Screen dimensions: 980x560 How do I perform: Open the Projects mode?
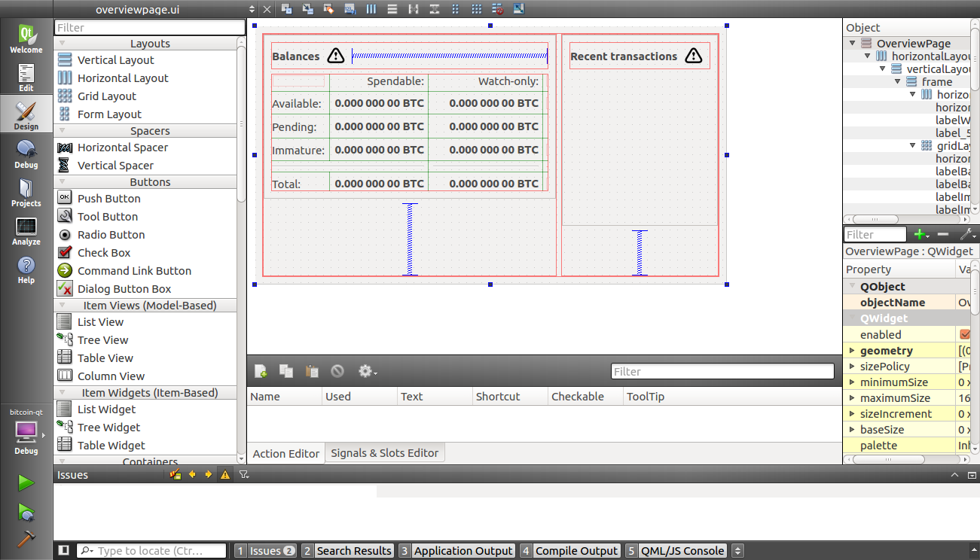26,192
